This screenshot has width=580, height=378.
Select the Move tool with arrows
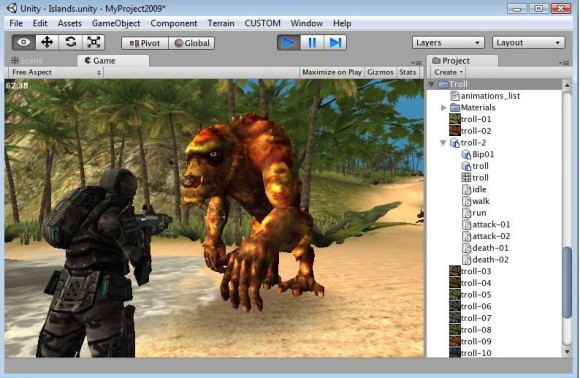click(47, 42)
